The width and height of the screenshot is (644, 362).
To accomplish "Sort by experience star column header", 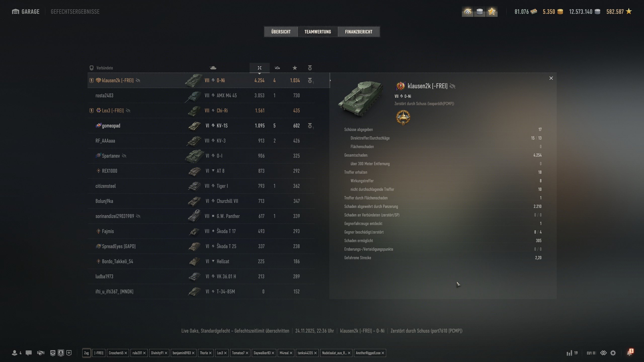I will 295,68.
